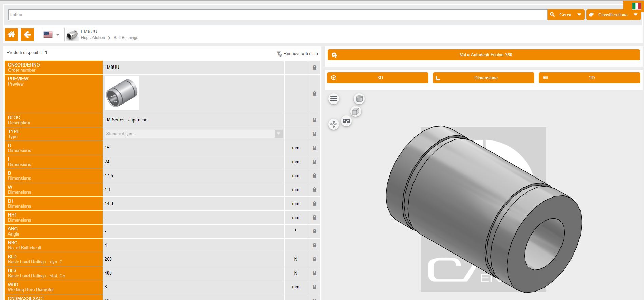Click lock icon on ANG Angle row
The height and width of the screenshot is (300, 644).
click(314, 231)
